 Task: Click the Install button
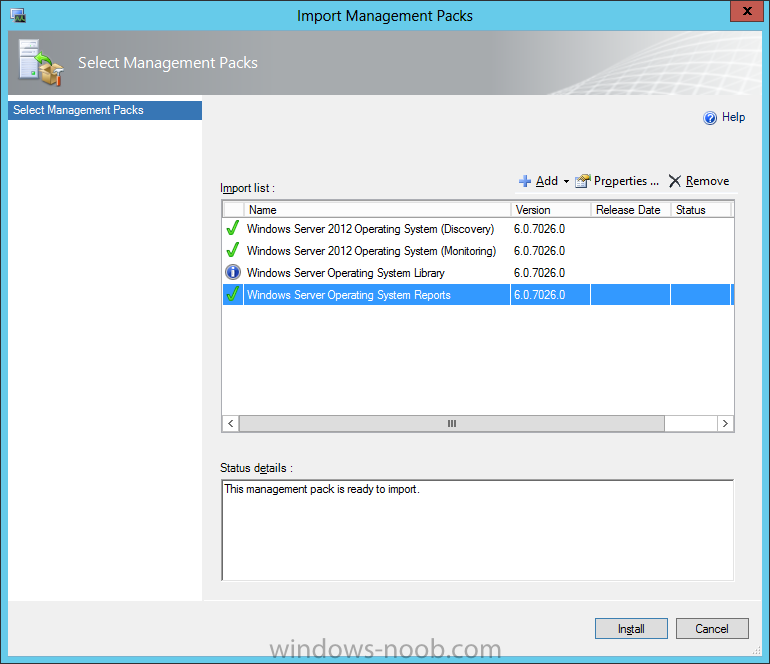(631, 629)
